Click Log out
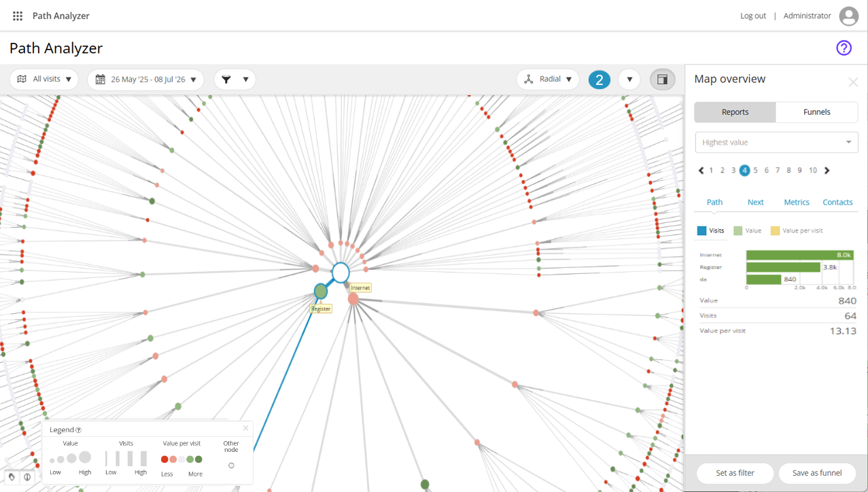The image size is (868, 492). coord(753,16)
